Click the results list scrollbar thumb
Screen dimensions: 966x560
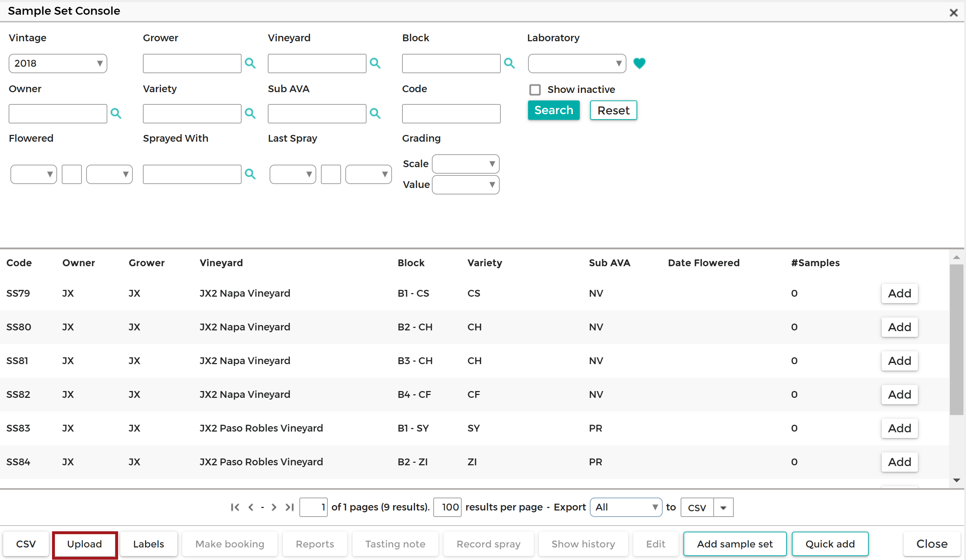[x=957, y=339]
